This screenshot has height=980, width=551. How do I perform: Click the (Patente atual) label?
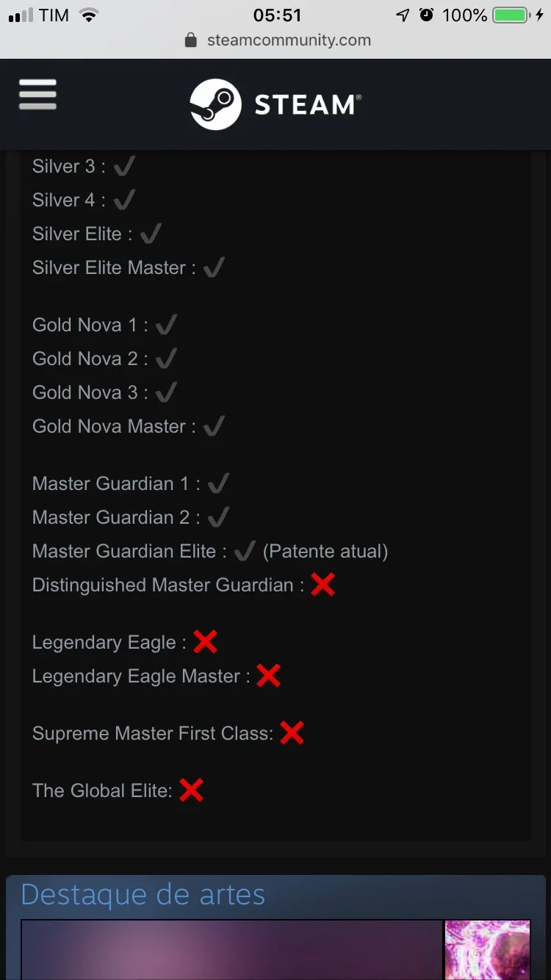(325, 551)
